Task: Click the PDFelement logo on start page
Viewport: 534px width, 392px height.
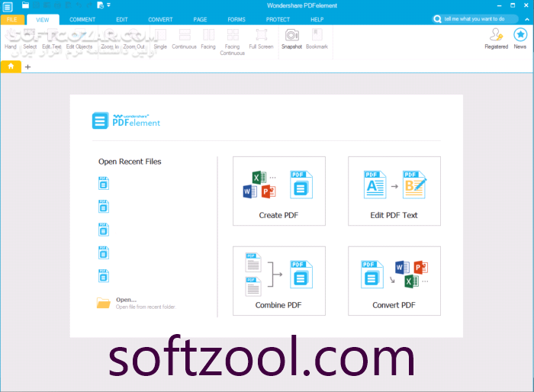Action: (x=126, y=121)
